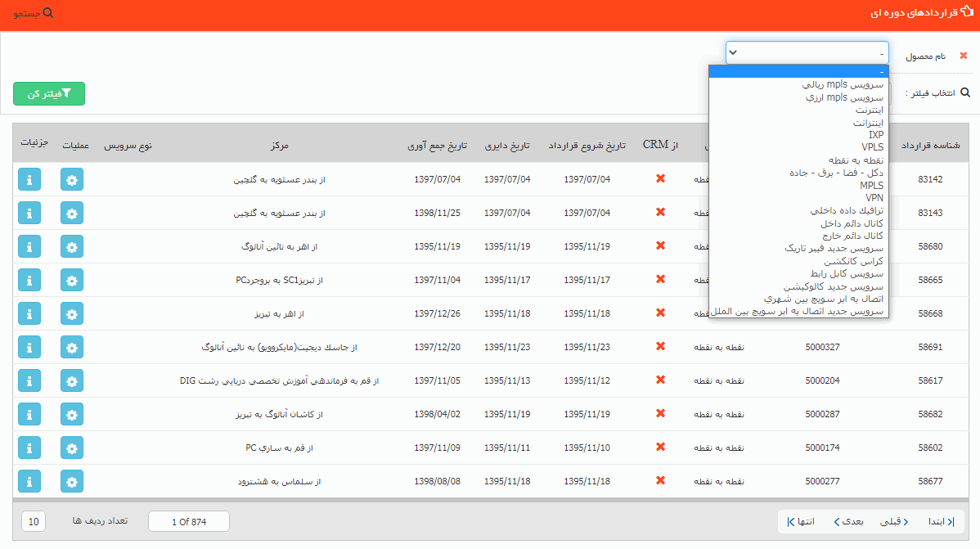This screenshot has height=549, width=980.
Task: Open the نام محصول product dropdown
Action: 807,53
